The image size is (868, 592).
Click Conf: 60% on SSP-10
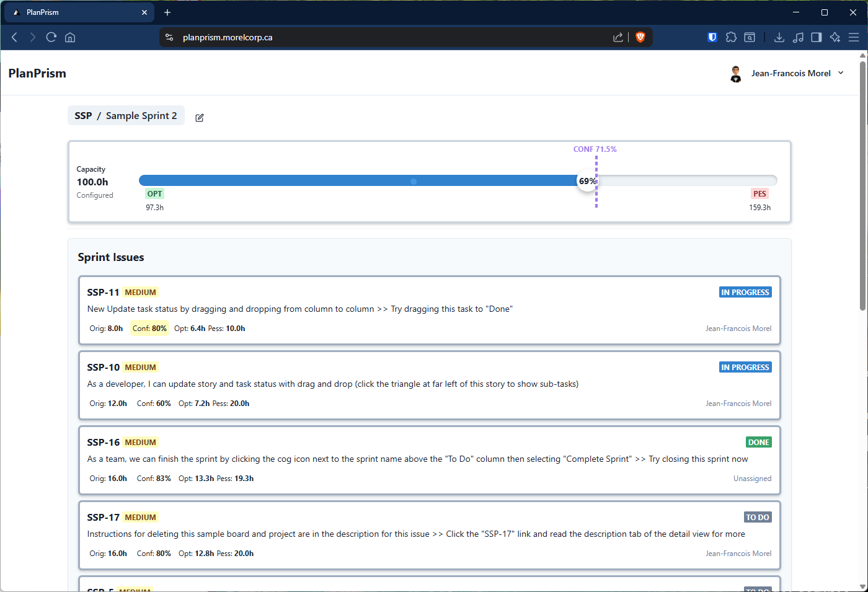pos(154,404)
